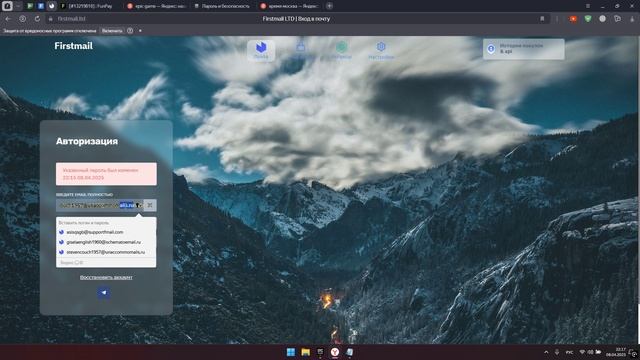Click the help question mark in protection bar
This screenshot has height=360, width=640.
pos(130,31)
